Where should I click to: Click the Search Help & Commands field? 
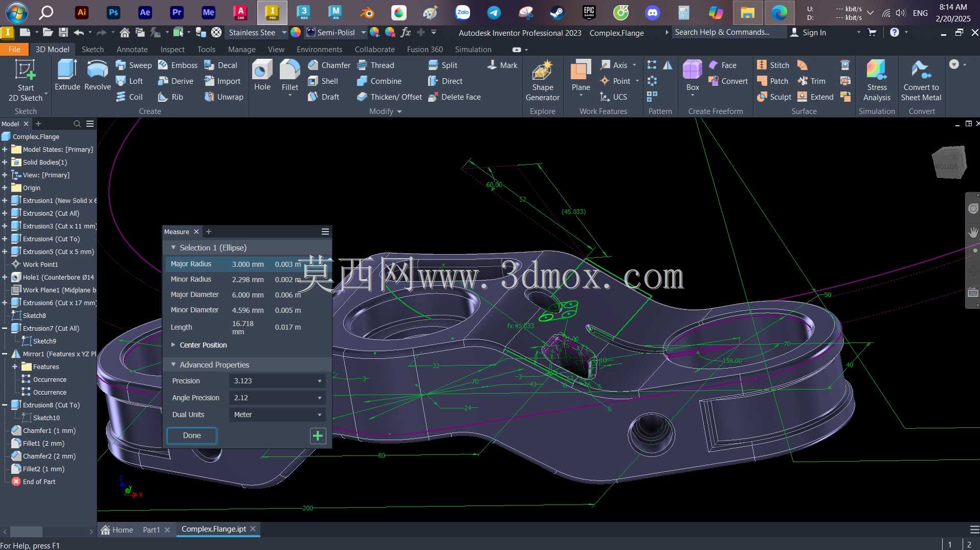click(728, 32)
